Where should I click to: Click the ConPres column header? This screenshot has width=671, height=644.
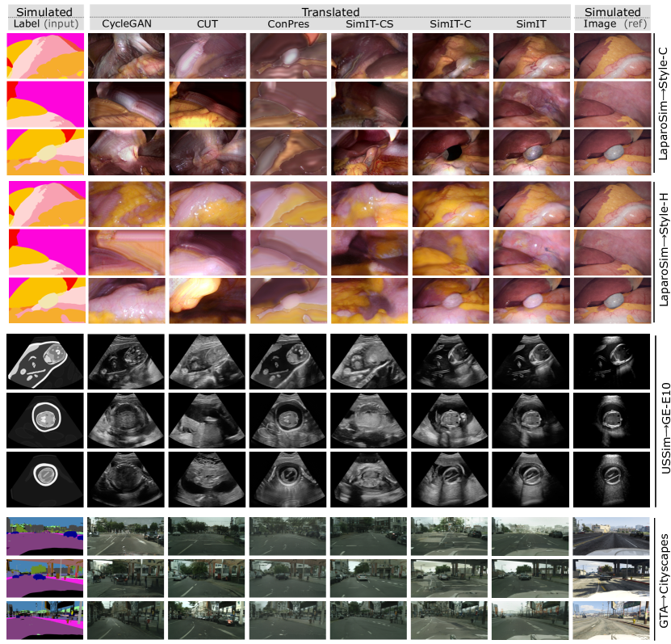click(x=288, y=24)
